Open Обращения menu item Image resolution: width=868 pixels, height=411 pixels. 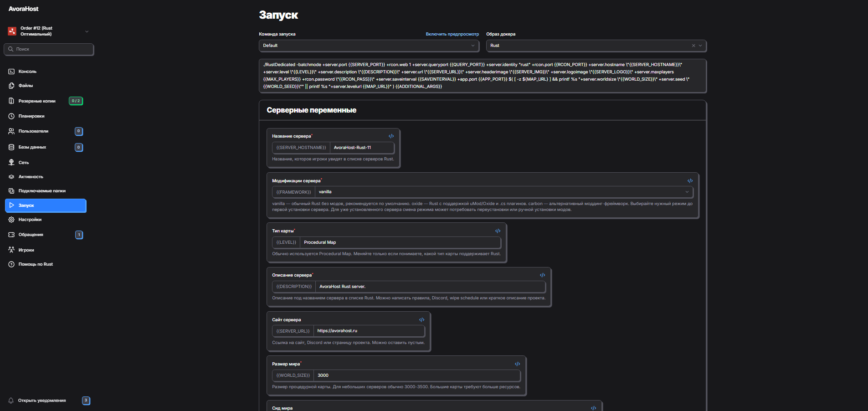coord(46,235)
